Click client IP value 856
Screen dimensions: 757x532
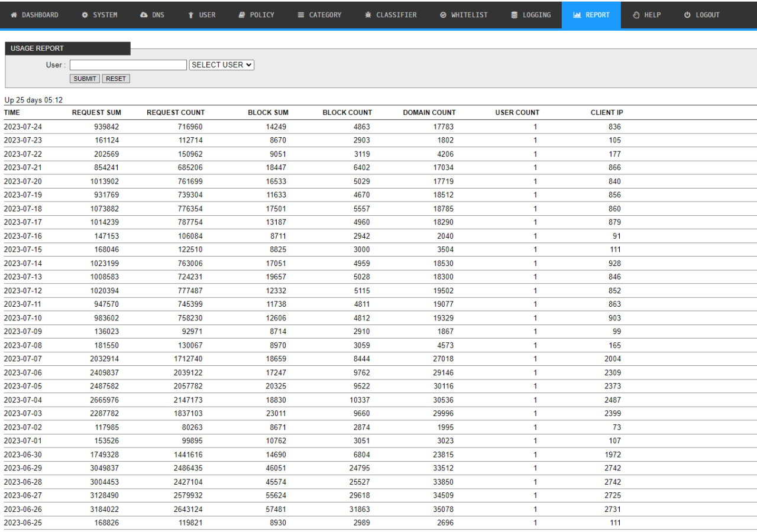click(x=614, y=194)
